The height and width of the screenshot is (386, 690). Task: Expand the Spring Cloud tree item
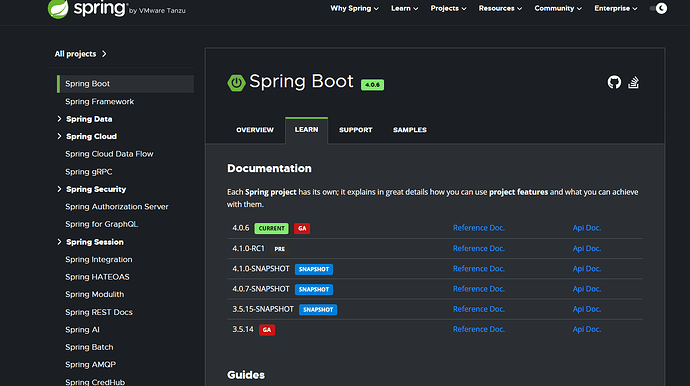tap(59, 136)
